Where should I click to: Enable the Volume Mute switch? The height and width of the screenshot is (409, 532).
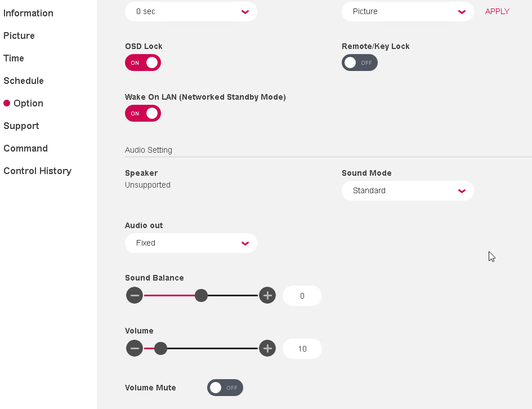click(x=225, y=388)
